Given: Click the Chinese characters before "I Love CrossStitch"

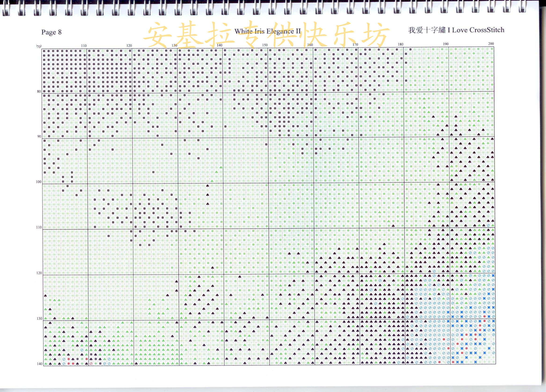Looking at the screenshot, I should pyautogui.click(x=427, y=30).
